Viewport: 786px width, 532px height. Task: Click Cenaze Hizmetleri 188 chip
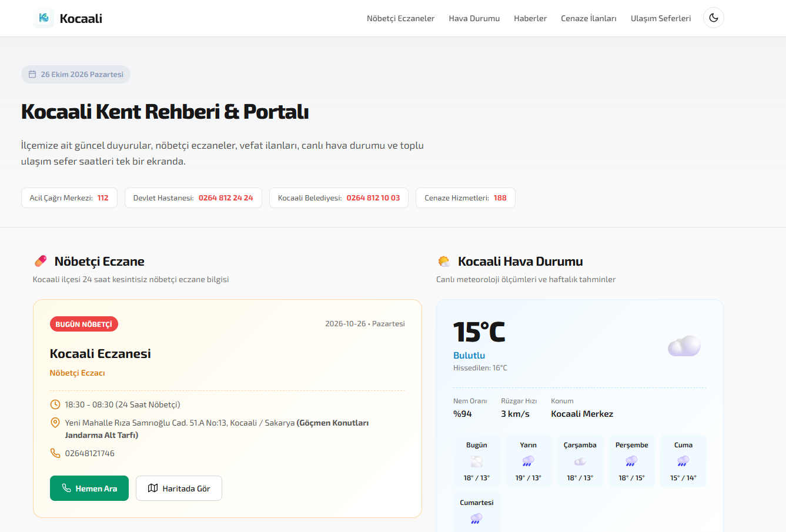tap(466, 198)
